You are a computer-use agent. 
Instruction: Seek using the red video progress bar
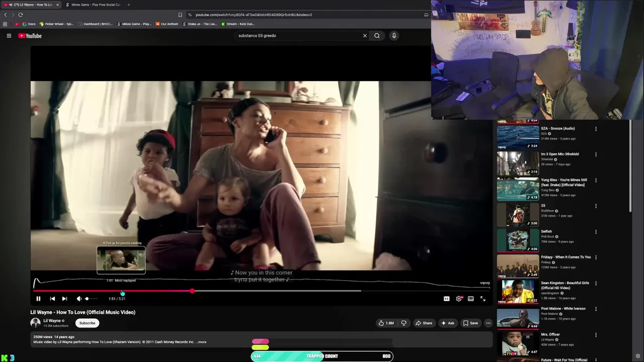(x=262, y=291)
